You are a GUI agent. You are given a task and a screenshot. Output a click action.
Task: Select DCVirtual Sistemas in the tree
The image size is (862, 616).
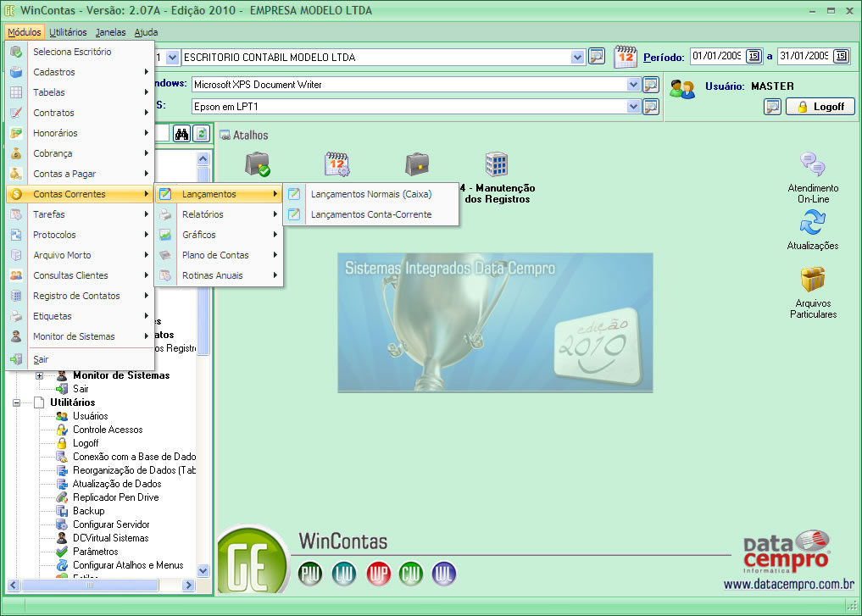[x=110, y=538]
